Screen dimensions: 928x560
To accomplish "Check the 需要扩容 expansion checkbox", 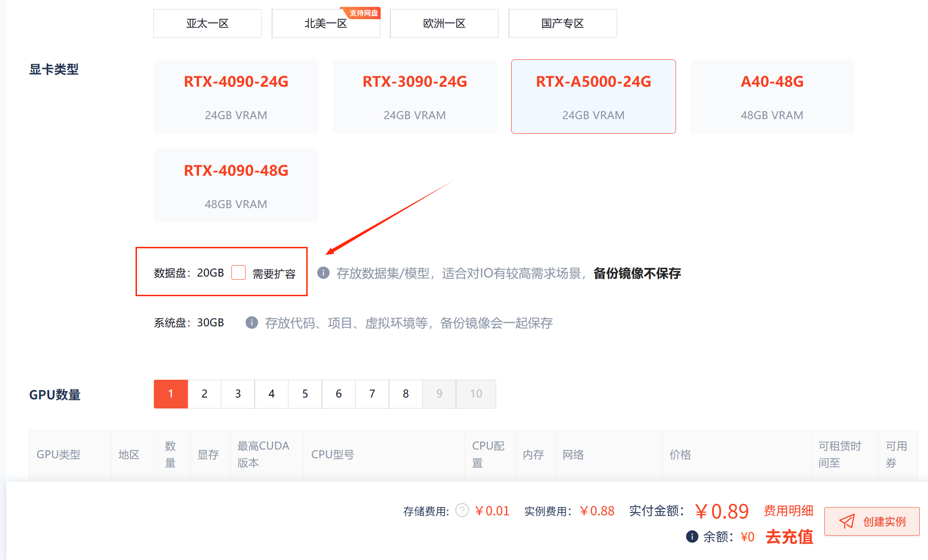I will 238,272.
